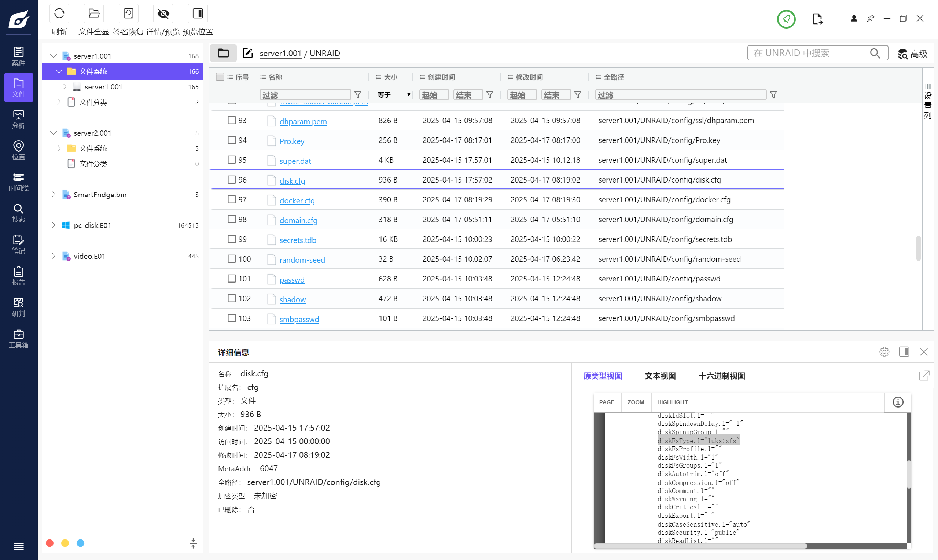Collapse the server2.001 tree node
The image size is (938, 560).
pyautogui.click(x=54, y=133)
